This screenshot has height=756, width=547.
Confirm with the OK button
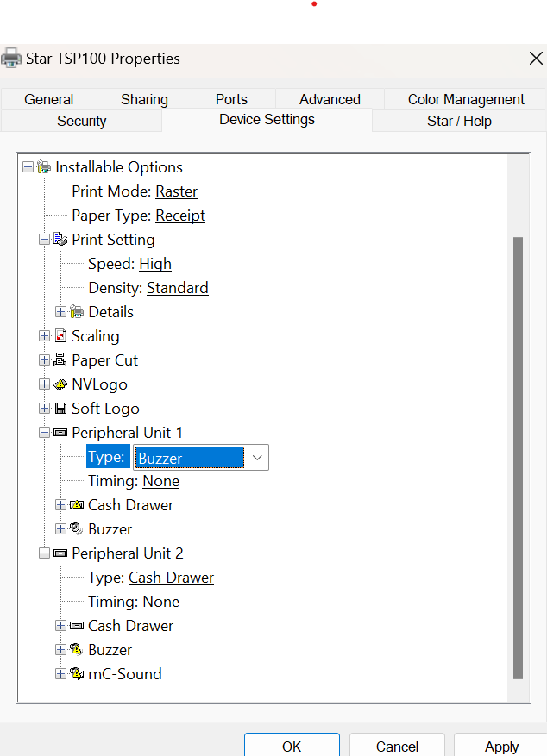(292, 746)
